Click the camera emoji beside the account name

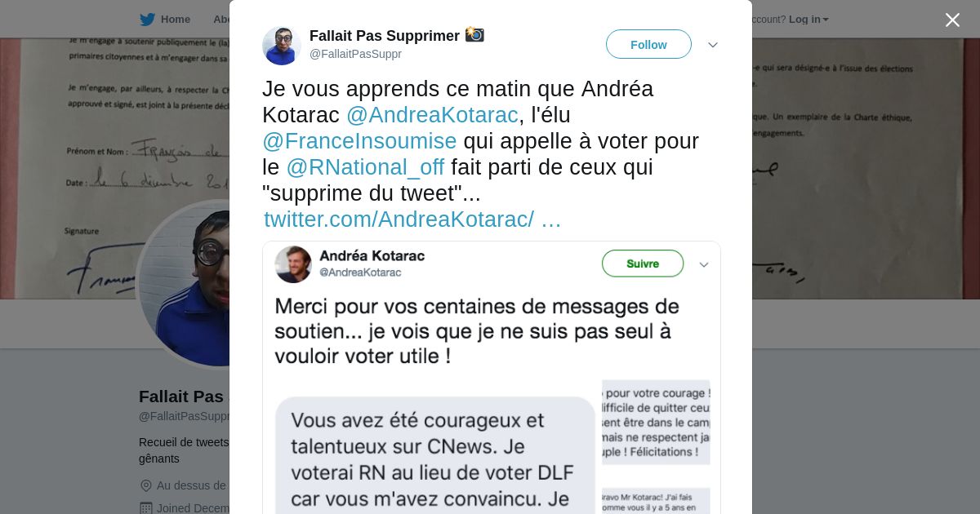pos(474,35)
